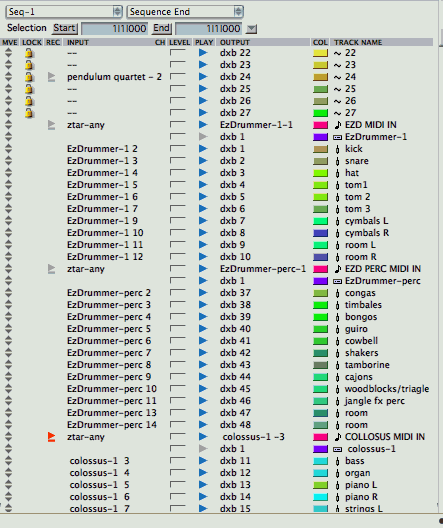Click the waveform icon of track 26
The image size is (443, 528).
(x=338, y=101)
